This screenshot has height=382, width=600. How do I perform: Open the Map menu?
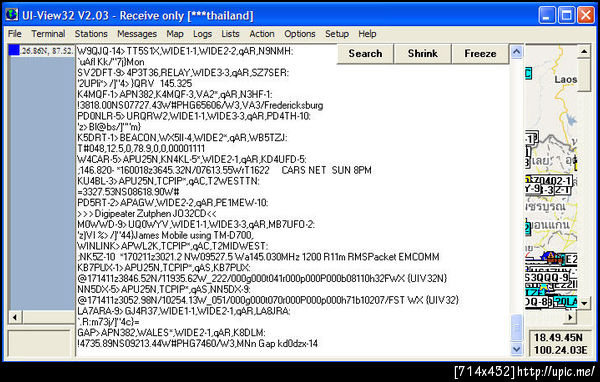point(175,34)
